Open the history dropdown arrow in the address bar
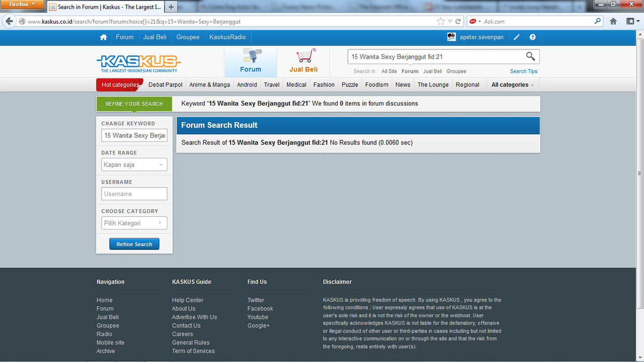The image size is (644, 362). click(450, 21)
